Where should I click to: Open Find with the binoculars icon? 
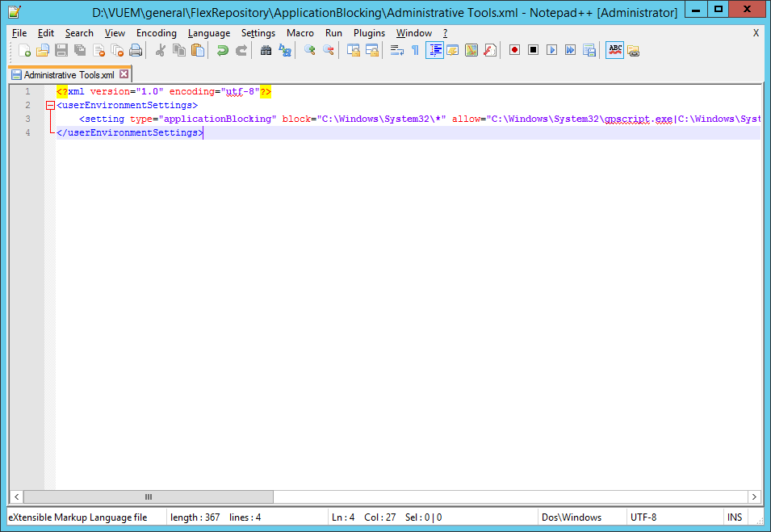266,50
